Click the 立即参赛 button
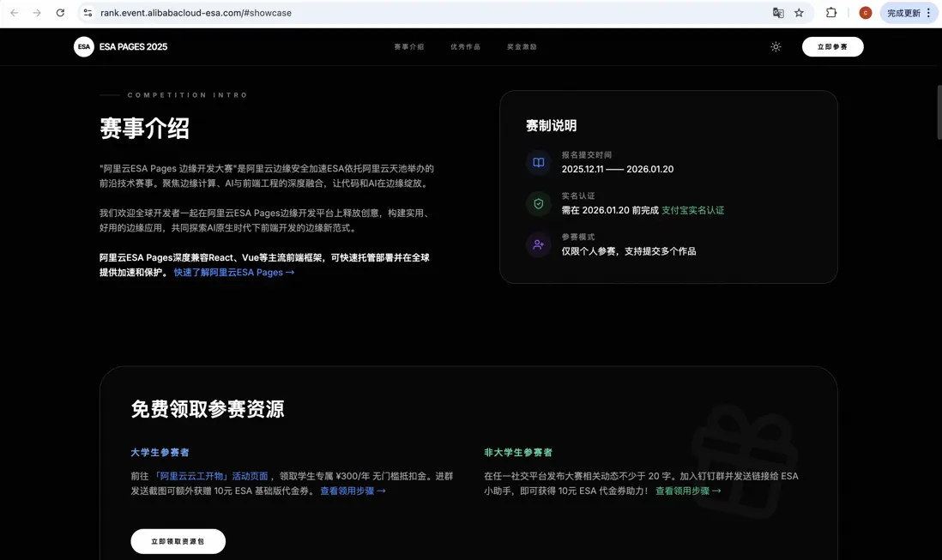The width and height of the screenshot is (942, 560). (x=833, y=47)
